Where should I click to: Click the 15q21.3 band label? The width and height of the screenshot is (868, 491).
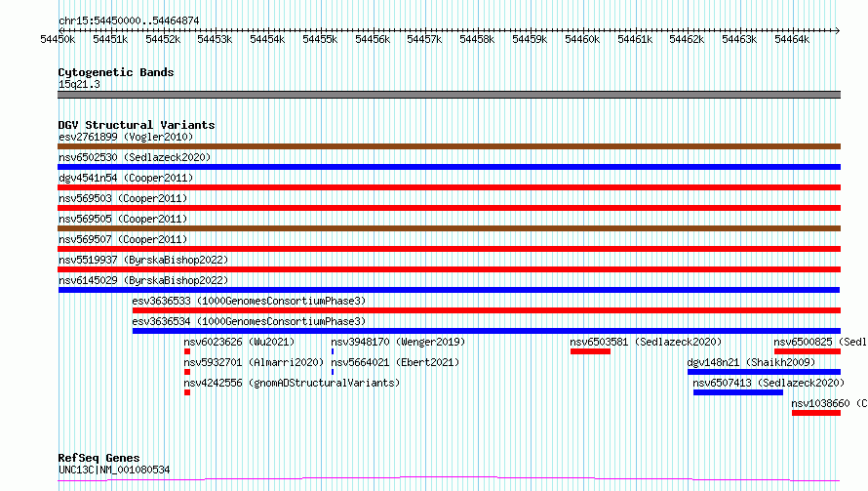pyautogui.click(x=79, y=84)
